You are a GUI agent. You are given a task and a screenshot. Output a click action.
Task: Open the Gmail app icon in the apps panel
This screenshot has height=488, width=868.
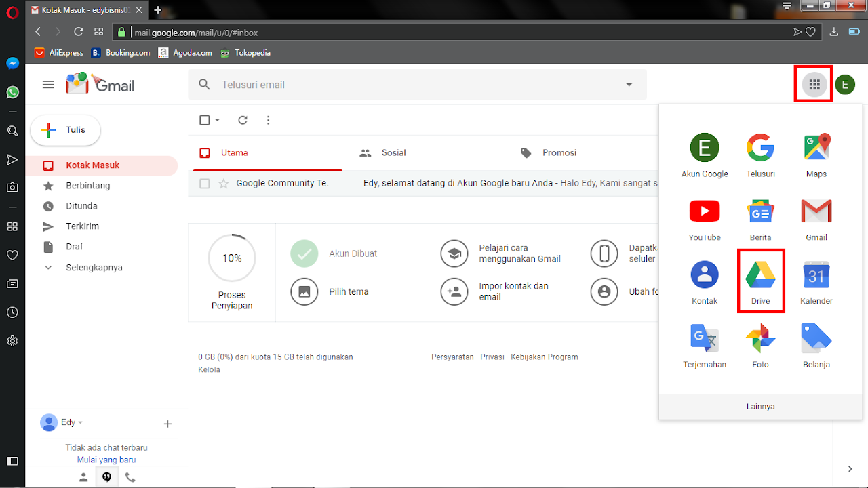(816, 218)
